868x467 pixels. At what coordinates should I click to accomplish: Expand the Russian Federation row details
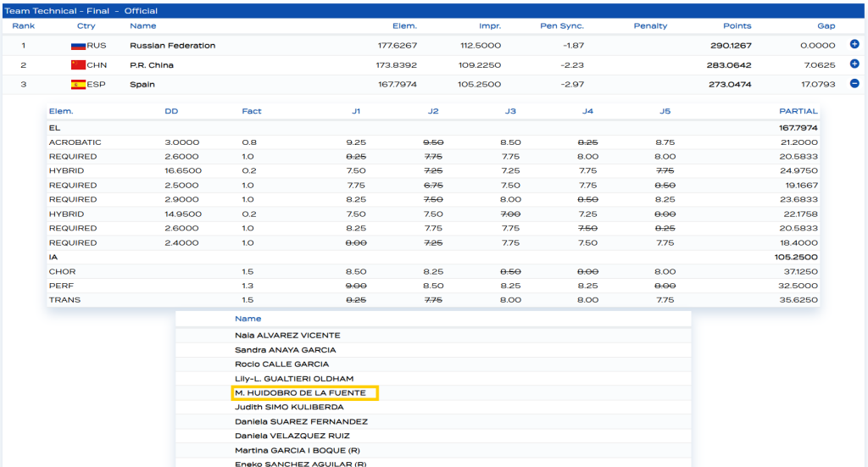[854, 44]
